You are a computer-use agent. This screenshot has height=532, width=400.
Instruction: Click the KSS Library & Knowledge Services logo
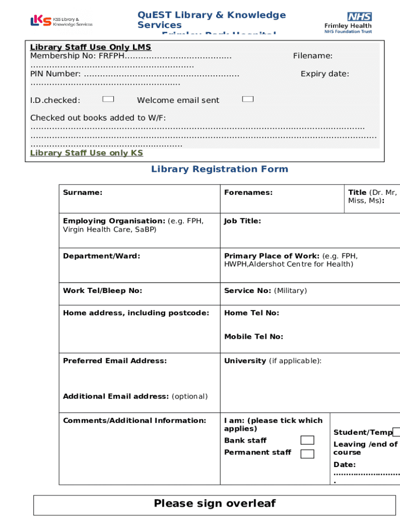click(61, 21)
